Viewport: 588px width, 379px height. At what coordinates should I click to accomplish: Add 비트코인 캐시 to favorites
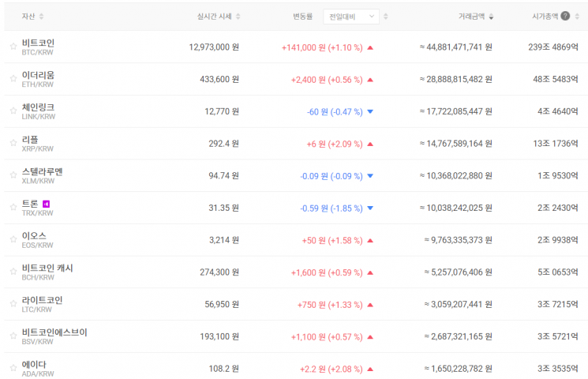[x=13, y=272]
